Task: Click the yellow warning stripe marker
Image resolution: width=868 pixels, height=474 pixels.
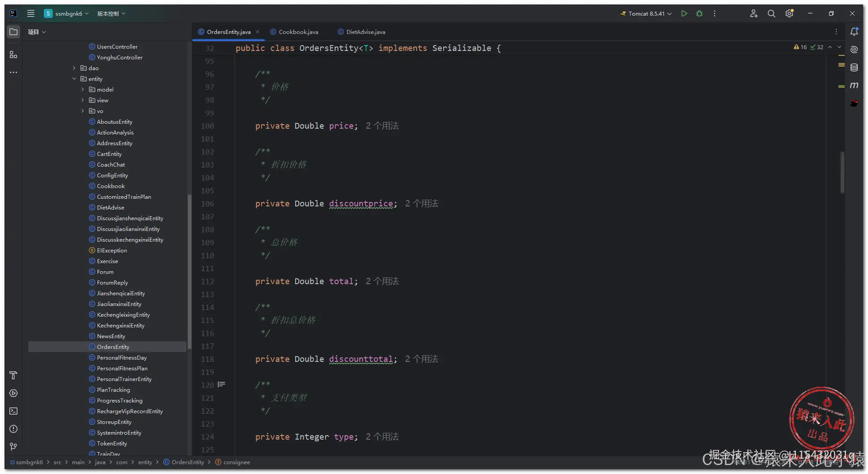Action: tap(841, 65)
